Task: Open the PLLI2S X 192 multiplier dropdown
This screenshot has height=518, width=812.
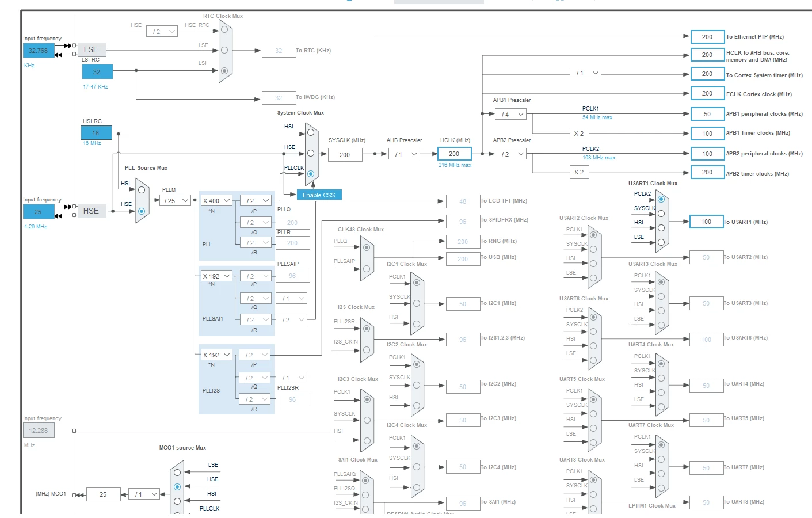Action: 216,355
